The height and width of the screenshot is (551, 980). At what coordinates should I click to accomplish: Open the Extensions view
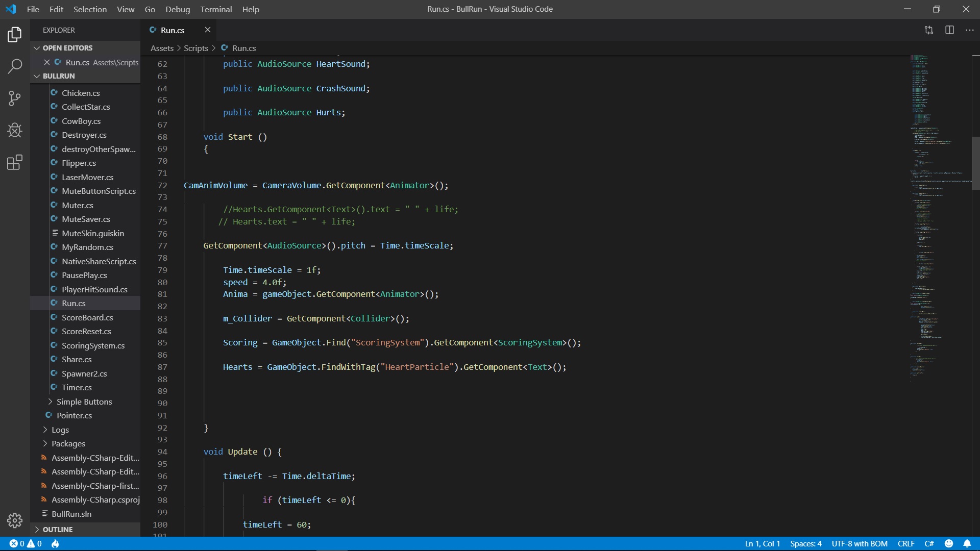pos(15,162)
